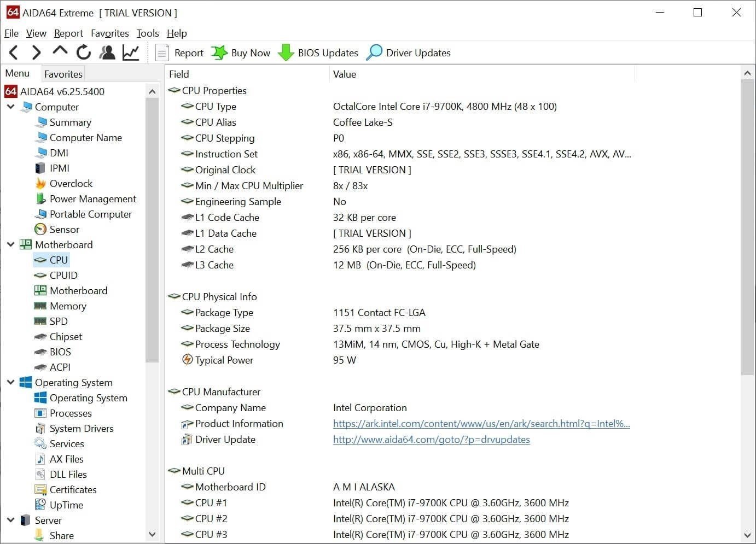Collapse the Motherboard tree node
This screenshot has height=544, width=756.
(x=11, y=244)
